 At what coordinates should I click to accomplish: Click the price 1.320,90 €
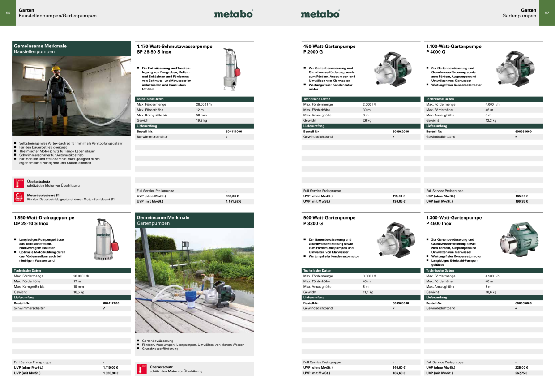pyautogui.click(x=111, y=373)
